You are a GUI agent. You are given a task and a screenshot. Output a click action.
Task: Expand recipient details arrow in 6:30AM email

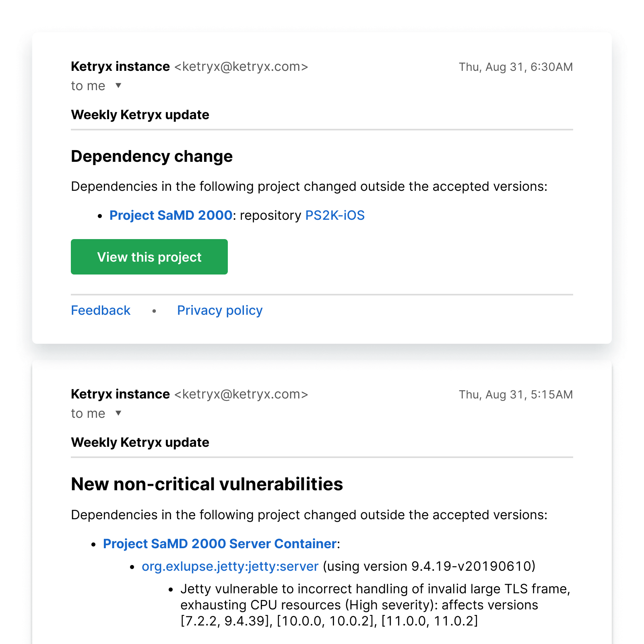[x=118, y=85]
